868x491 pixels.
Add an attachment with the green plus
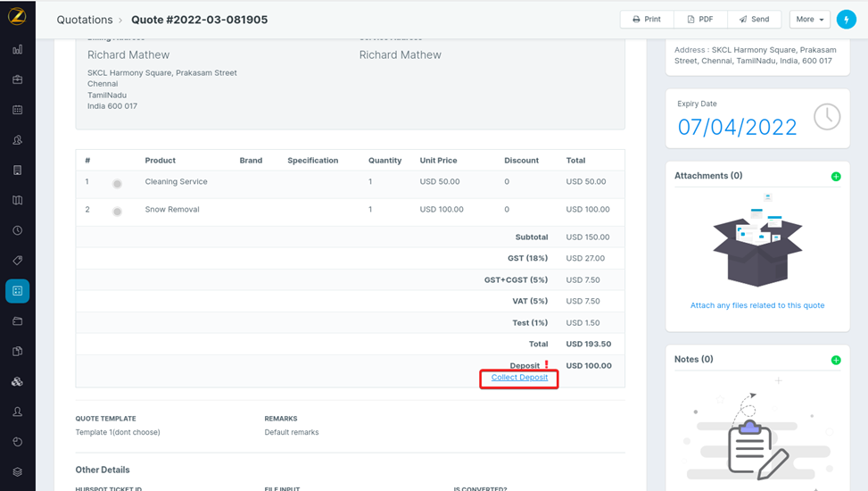(x=836, y=177)
